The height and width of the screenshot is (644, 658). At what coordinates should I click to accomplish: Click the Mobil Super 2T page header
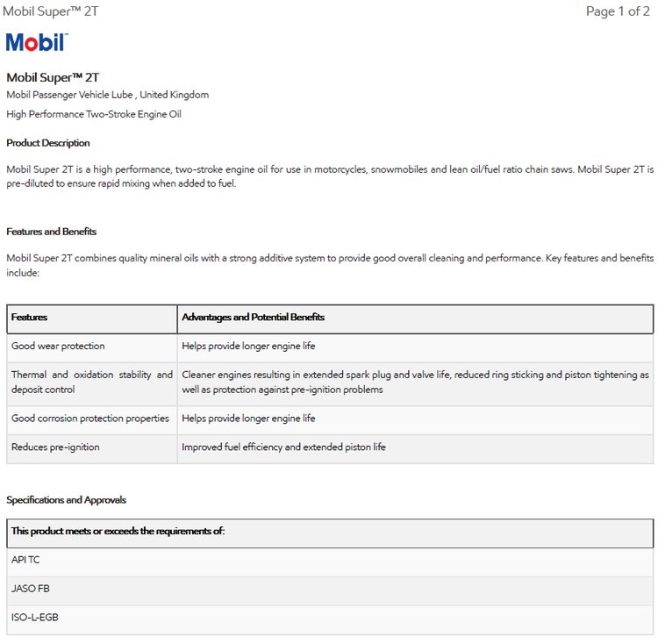click(x=50, y=11)
